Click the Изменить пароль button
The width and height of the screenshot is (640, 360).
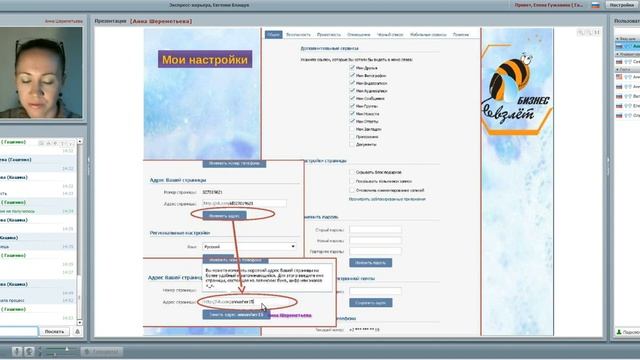tap(371, 262)
